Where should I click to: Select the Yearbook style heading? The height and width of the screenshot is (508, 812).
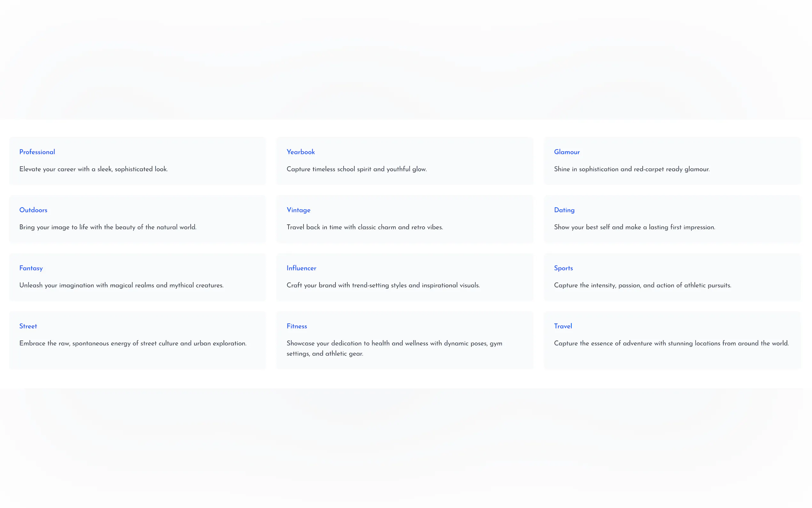[301, 152]
